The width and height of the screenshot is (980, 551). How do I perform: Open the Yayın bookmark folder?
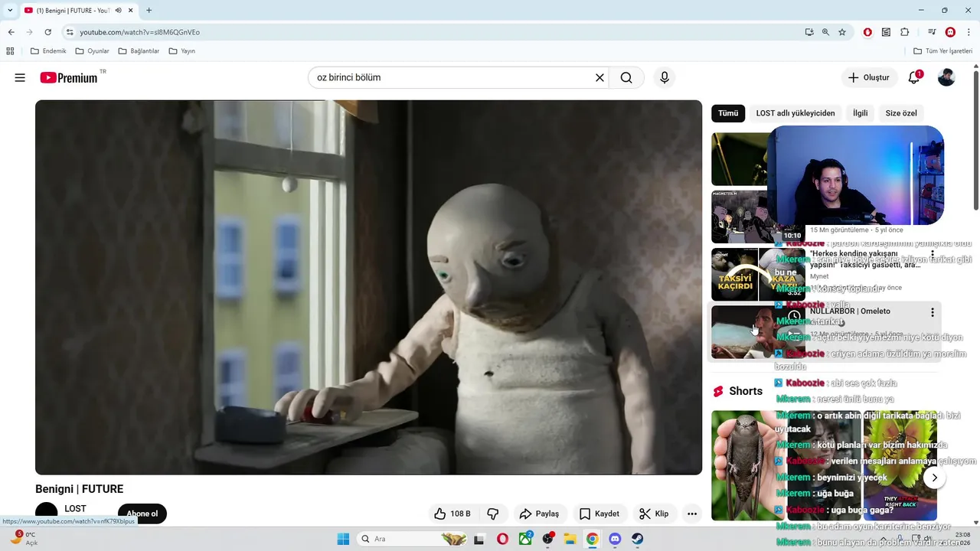[182, 51]
